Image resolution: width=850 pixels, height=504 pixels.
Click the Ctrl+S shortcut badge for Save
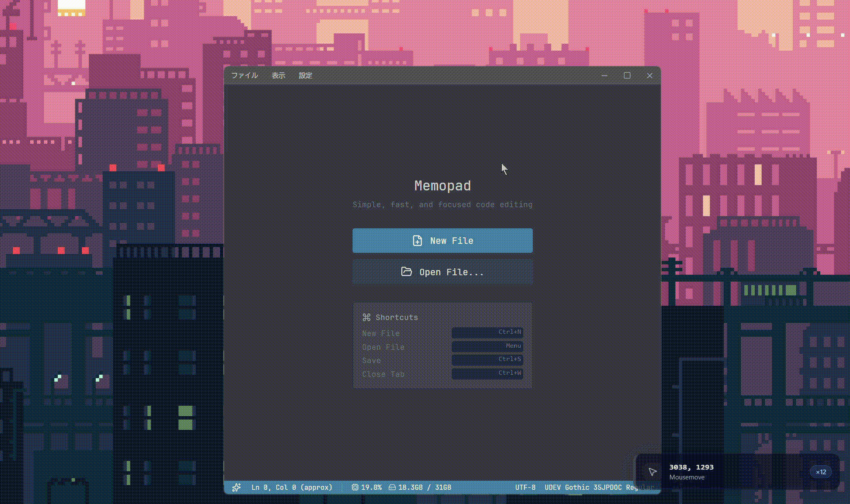coord(487,360)
